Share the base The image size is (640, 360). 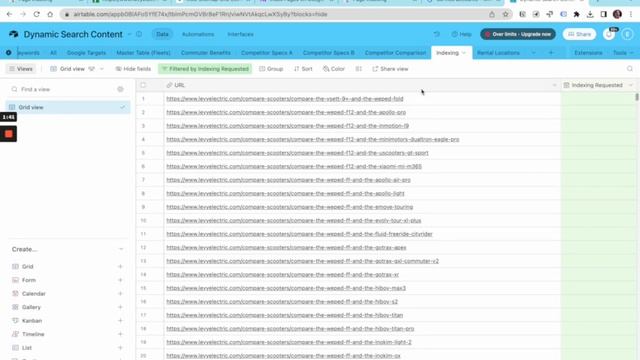click(579, 34)
